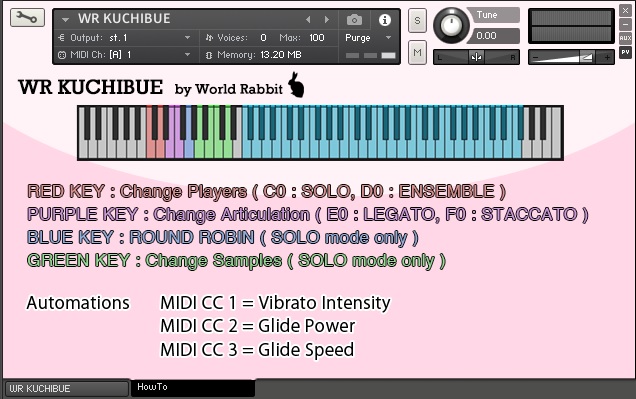
Task: Click the blue round robin key
Action: (189, 148)
